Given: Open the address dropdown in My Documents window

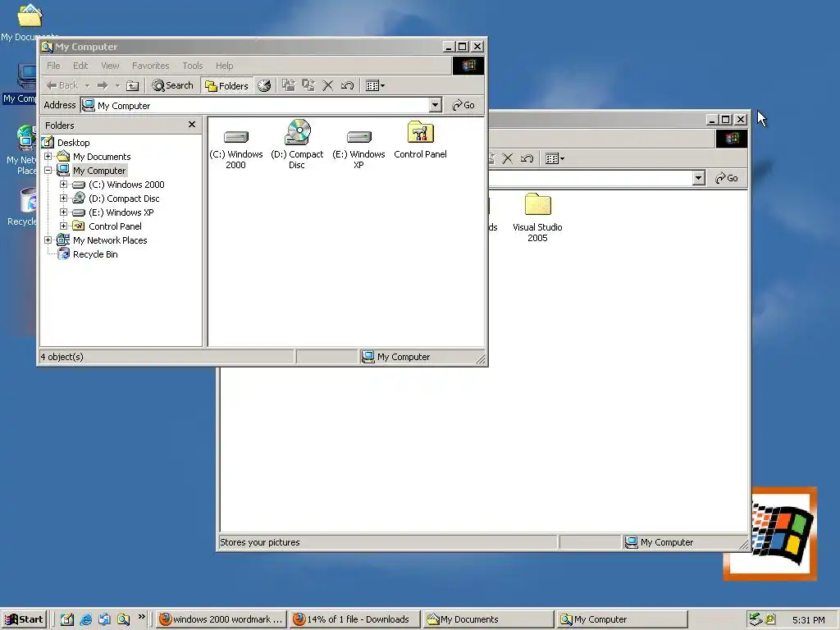Looking at the screenshot, I should (x=698, y=178).
